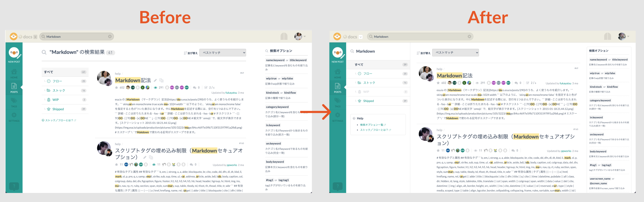Click fukayatsu author link in Before
The height and width of the screenshot is (202, 644).
tap(231, 93)
